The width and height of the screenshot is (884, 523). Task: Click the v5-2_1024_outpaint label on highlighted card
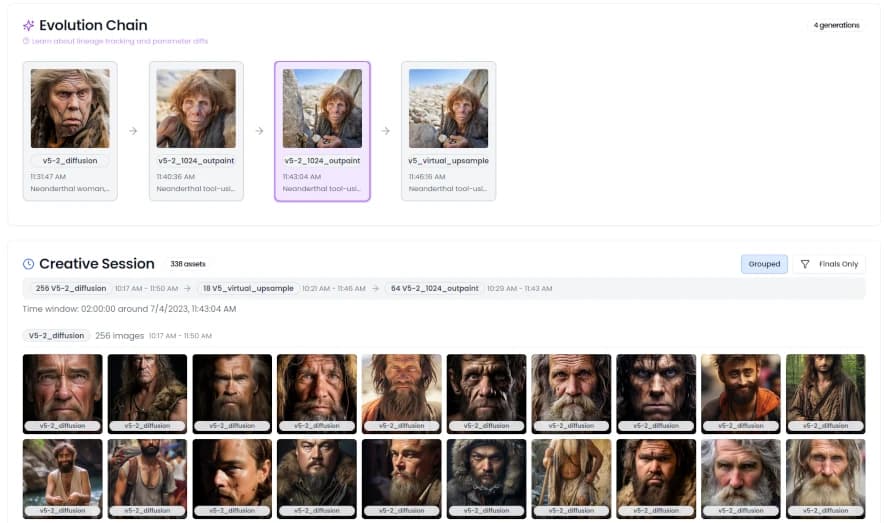coord(322,161)
